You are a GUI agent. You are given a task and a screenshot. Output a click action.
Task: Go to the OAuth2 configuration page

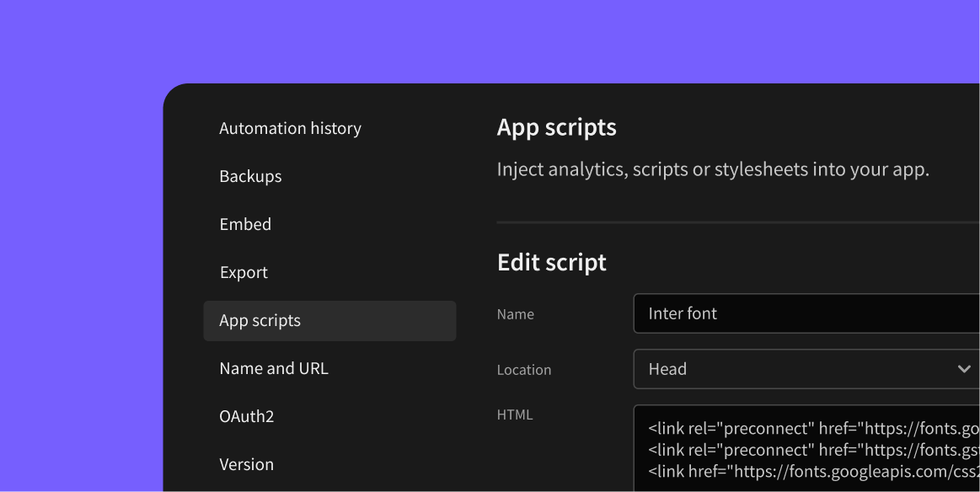[246, 416]
